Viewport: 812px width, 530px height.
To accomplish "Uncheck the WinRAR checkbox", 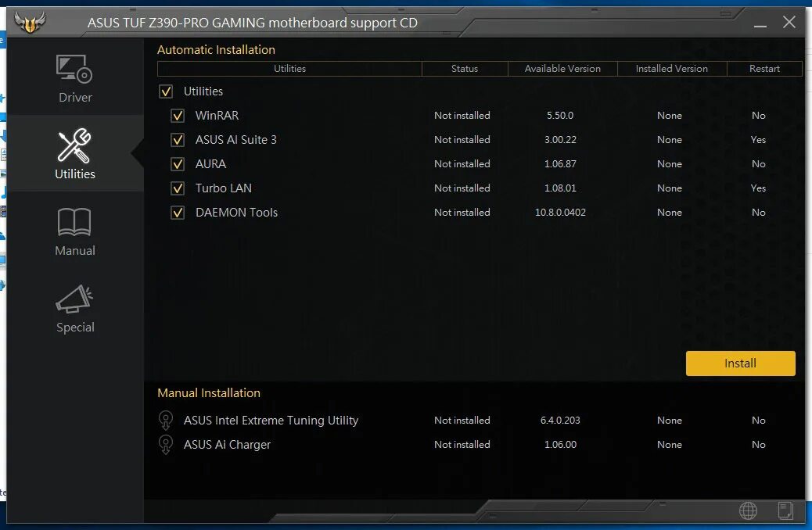I will coord(178,116).
